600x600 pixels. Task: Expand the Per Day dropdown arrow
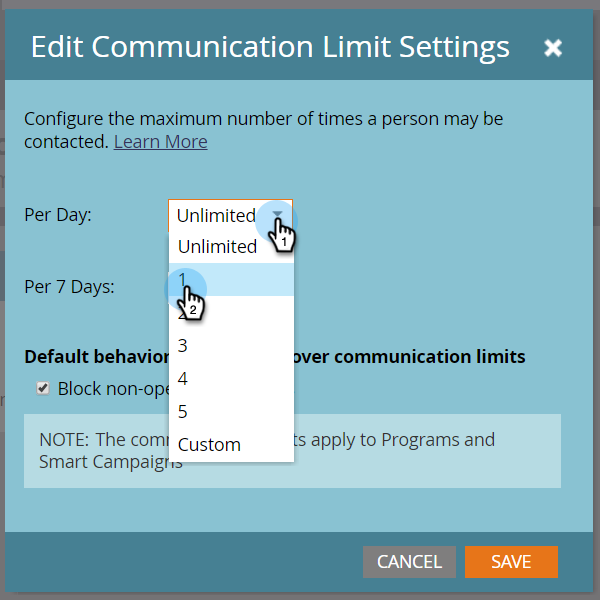click(x=278, y=215)
